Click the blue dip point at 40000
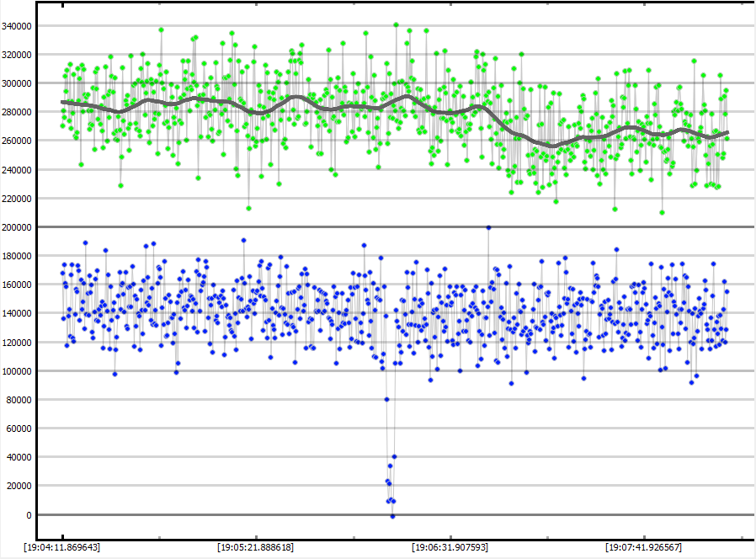756x559 pixels. click(x=394, y=457)
